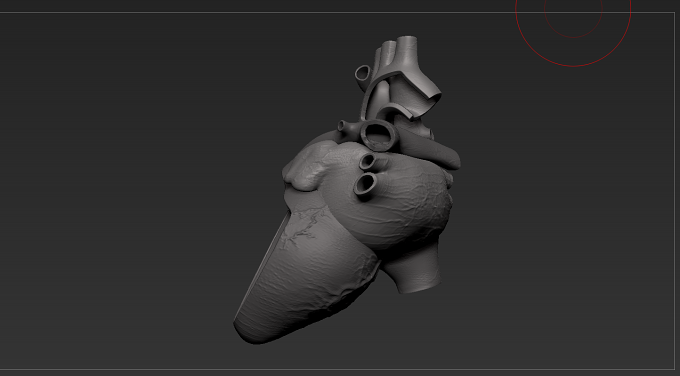The height and width of the screenshot is (376, 680).
Task: Click the outer red brush radius ring
Action: [x=573, y=66]
